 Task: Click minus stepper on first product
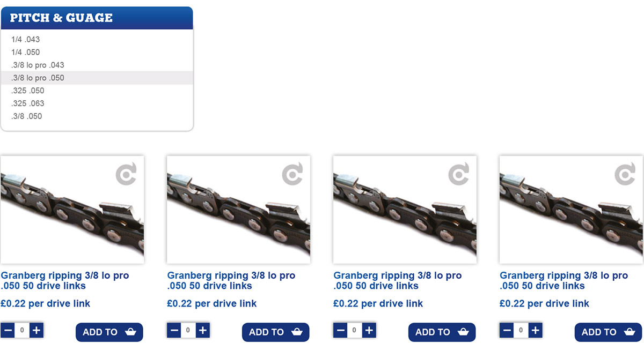[8, 330]
